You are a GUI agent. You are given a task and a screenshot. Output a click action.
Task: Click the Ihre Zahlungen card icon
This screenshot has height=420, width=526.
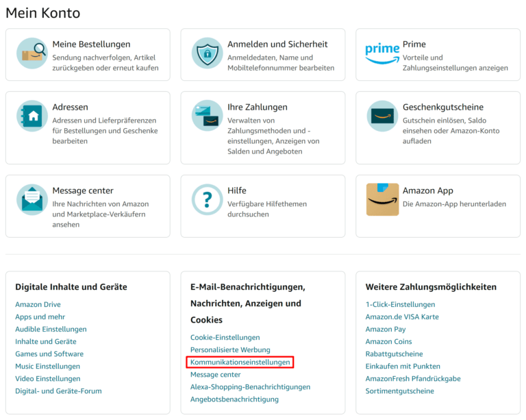(x=207, y=116)
